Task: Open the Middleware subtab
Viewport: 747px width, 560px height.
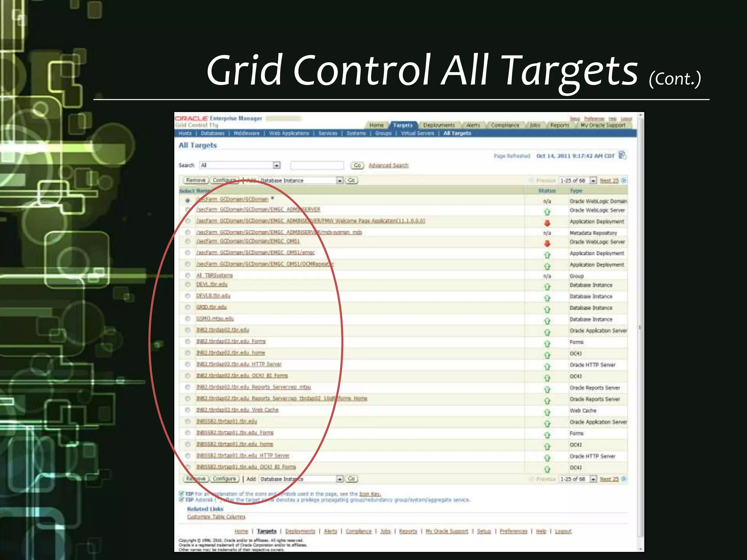Action: click(247, 133)
